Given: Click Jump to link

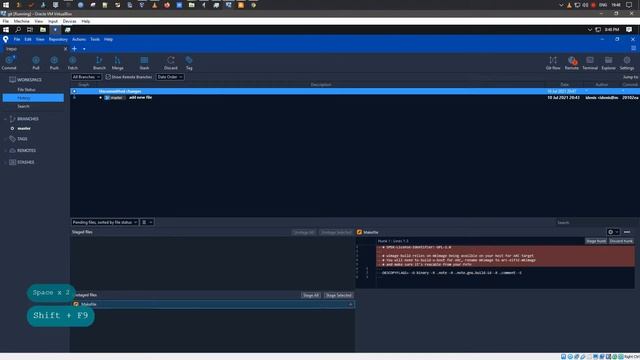Looking at the screenshot, I should pyautogui.click(x=630, y=77).
